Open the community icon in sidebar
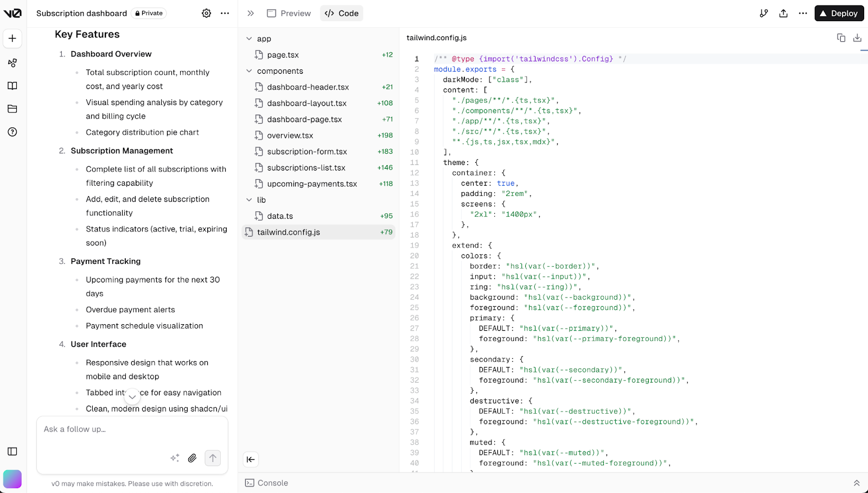 pos(12,63)
